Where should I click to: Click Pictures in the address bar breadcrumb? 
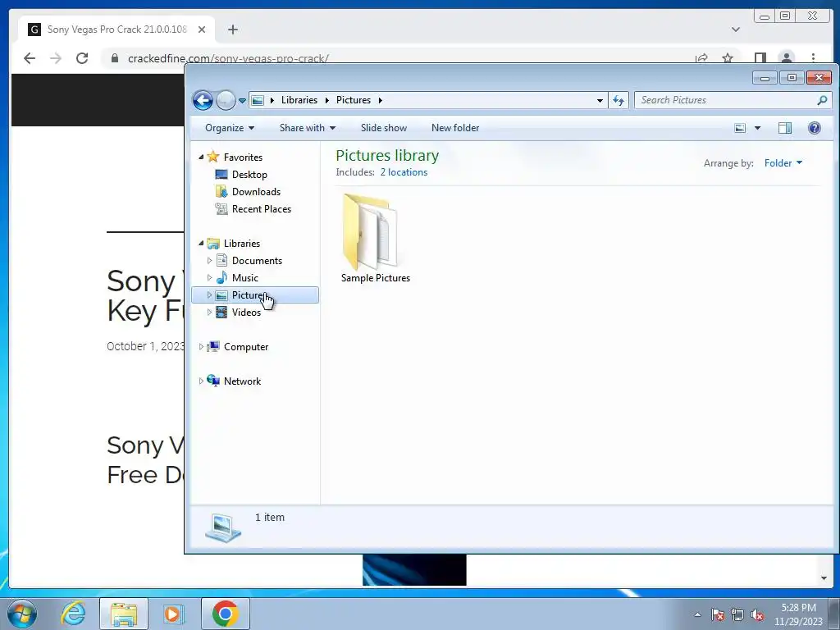pyautogui.click(x=353, y=100)
